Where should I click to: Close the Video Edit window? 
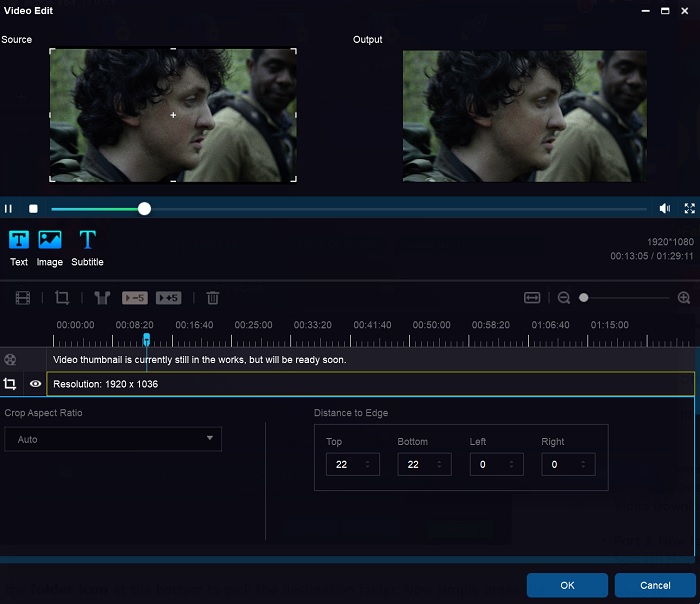[x=684, y=11]
